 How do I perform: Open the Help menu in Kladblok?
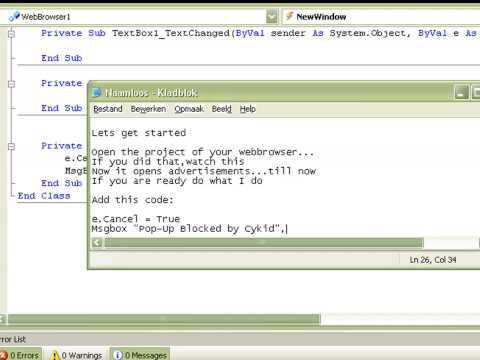248,109
